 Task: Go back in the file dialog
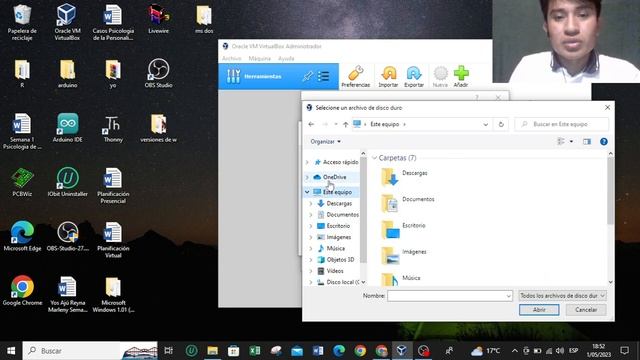311,124
